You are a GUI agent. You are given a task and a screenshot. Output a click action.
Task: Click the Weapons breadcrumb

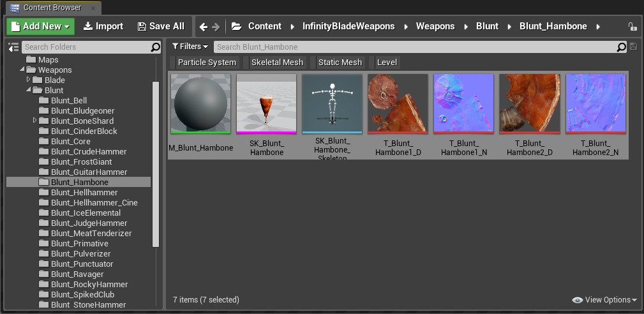(x=435, y=26)
